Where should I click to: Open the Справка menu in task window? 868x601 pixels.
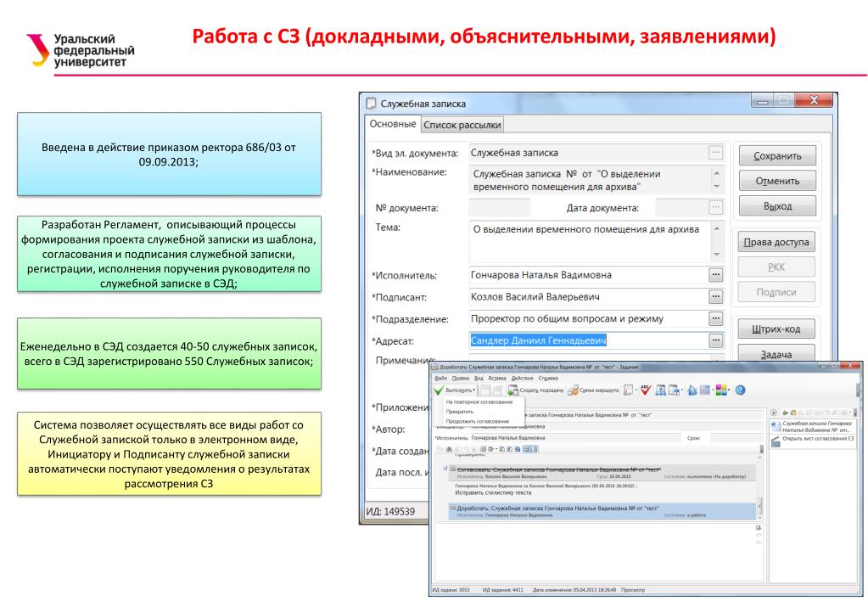tap(547, 378)
